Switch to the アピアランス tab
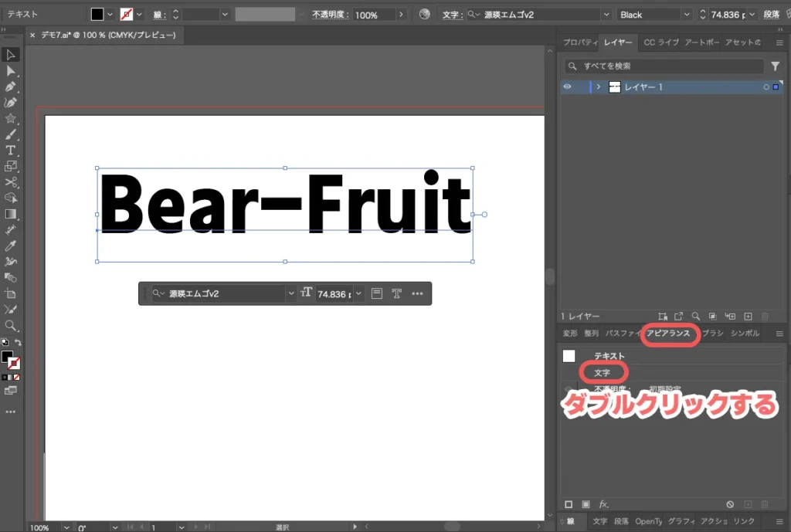Image resolution: width=791 pixels, height=532 pixels. click(669, 334)
